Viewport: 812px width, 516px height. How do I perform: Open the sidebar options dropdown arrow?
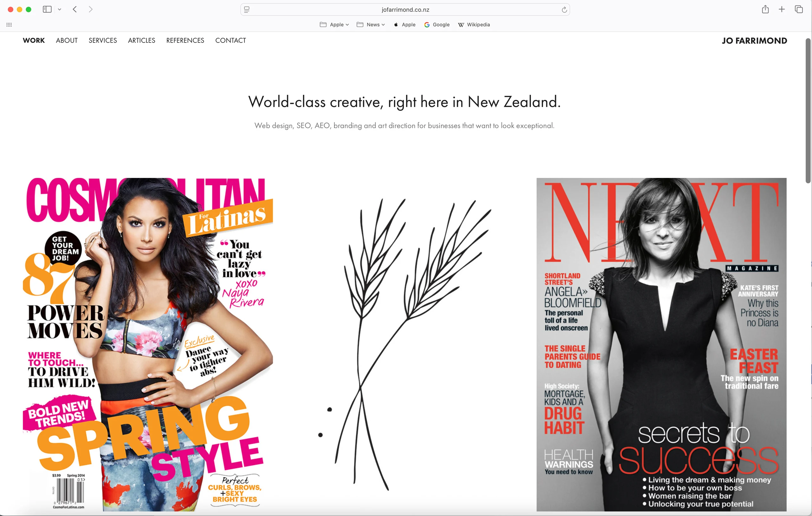[x=60, y=10]
